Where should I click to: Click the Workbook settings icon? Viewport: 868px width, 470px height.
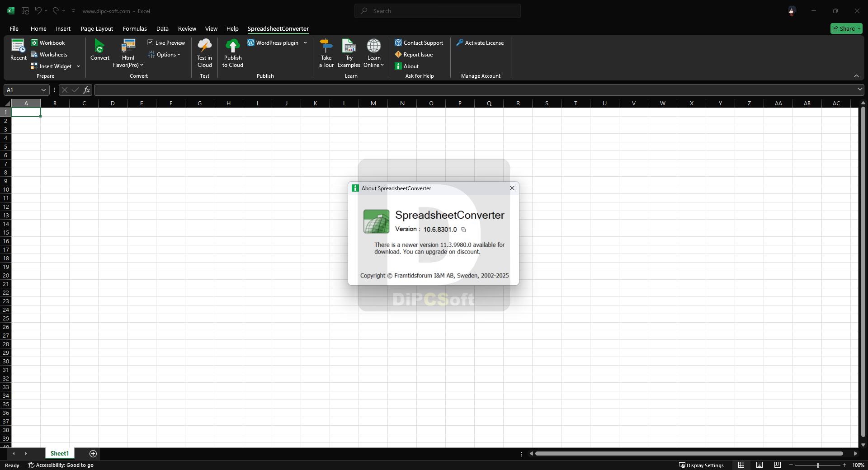(34, 42)
